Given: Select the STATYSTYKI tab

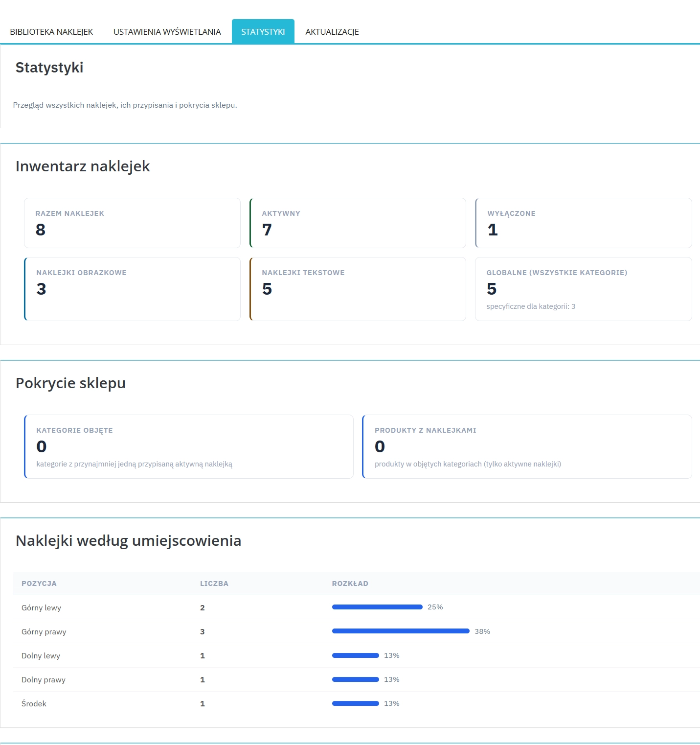Looking at the screenshot, I should coord(263,31).
